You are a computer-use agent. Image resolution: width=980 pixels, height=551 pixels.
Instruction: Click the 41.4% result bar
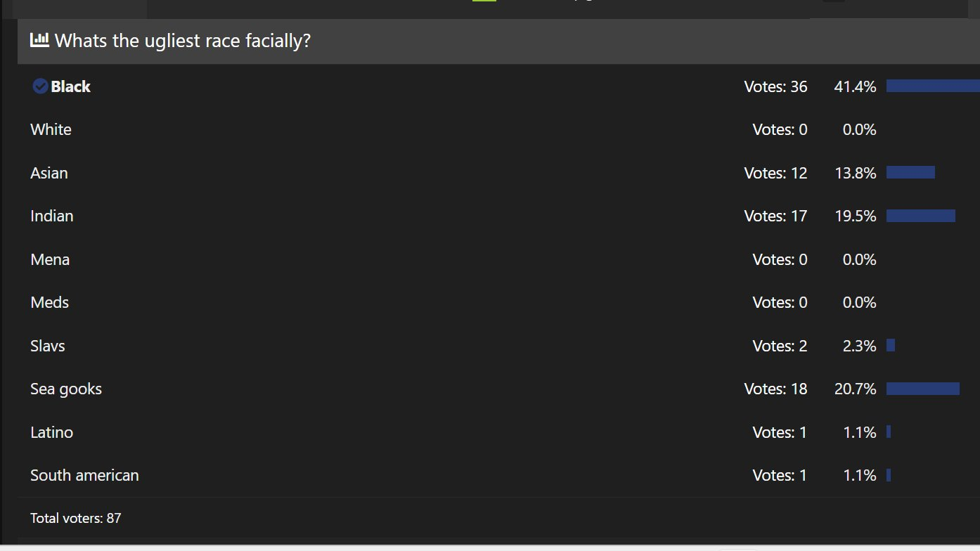click(x=933, y=86)
